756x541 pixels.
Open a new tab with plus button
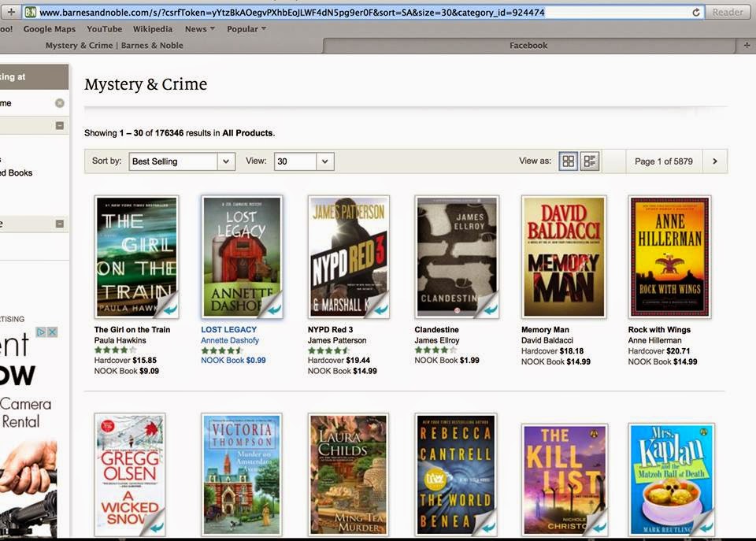tap(747, 46)
